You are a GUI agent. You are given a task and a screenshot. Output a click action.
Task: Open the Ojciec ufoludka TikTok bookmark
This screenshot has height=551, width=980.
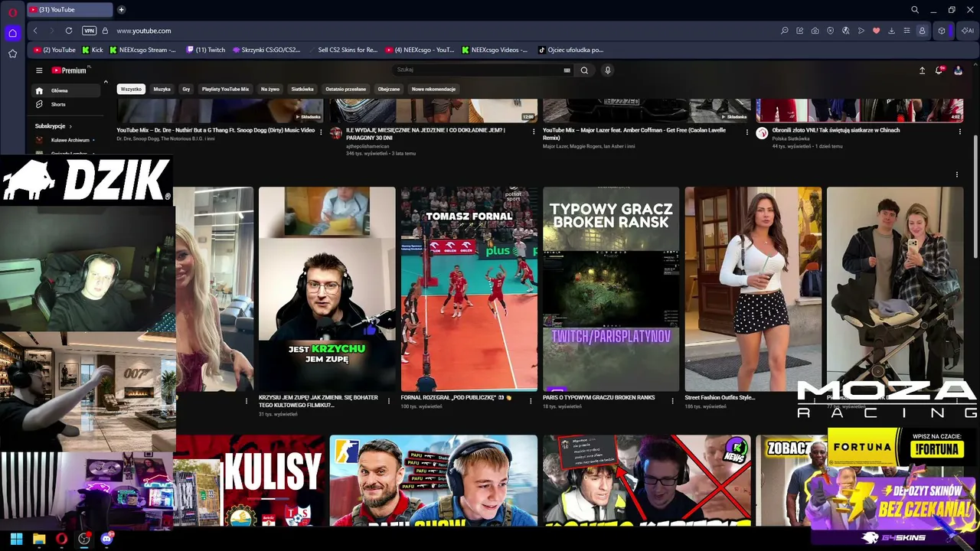570,50
